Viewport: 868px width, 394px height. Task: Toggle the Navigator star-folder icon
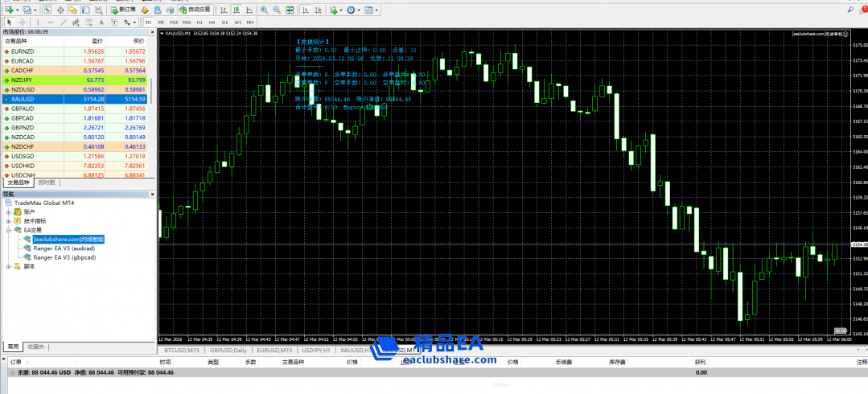(73, 10)
